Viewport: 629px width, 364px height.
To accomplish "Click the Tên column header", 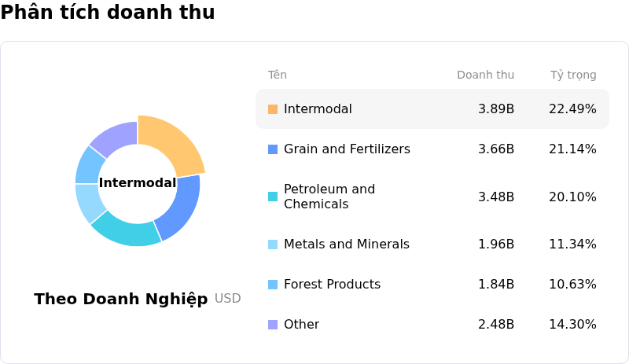I will pyautogui.click(x=278, y=75).
